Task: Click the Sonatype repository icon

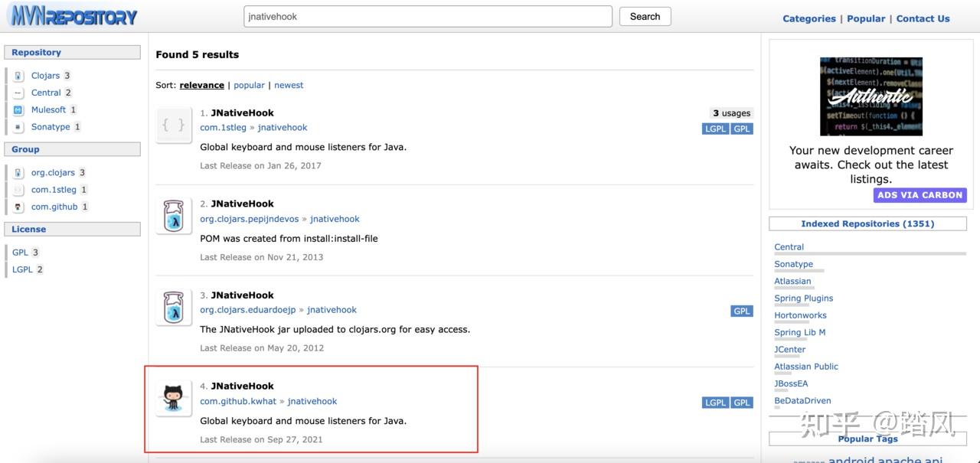Action: coord(18,127)
